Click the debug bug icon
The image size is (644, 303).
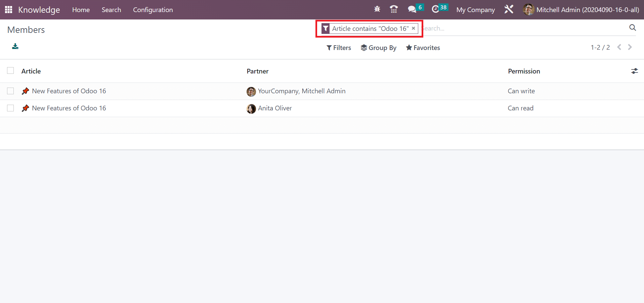tap(377, 9)
